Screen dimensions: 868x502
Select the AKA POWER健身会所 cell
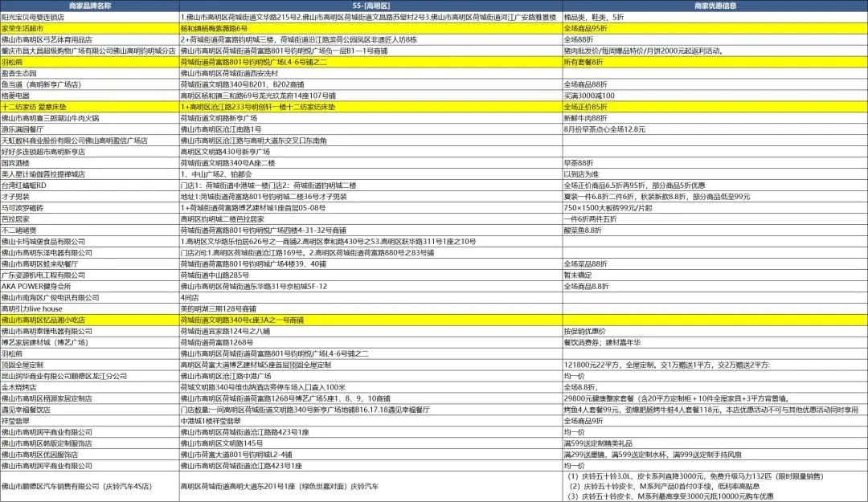pos(90,287)
